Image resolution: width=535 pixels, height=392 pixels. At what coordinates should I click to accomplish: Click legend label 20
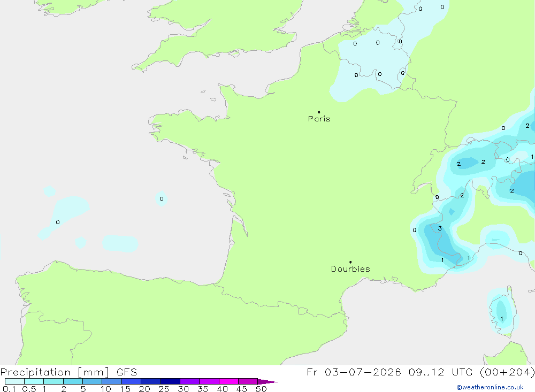click(x=144, y=389)
